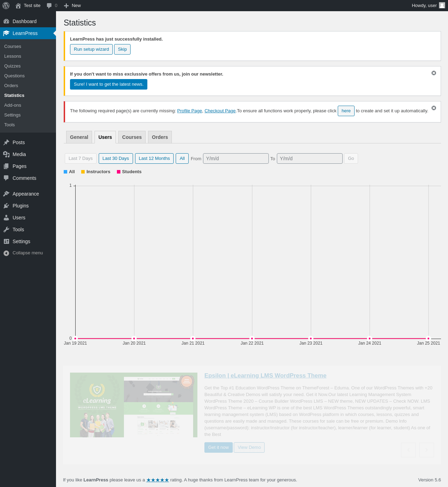Switch to the General tab
The width and height of the screenshot is (448, 487).
[79, 137]
